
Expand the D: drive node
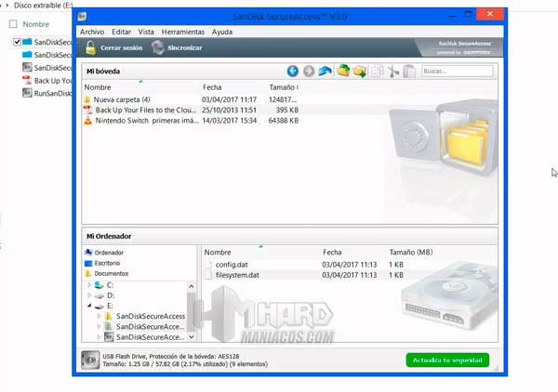89,295
